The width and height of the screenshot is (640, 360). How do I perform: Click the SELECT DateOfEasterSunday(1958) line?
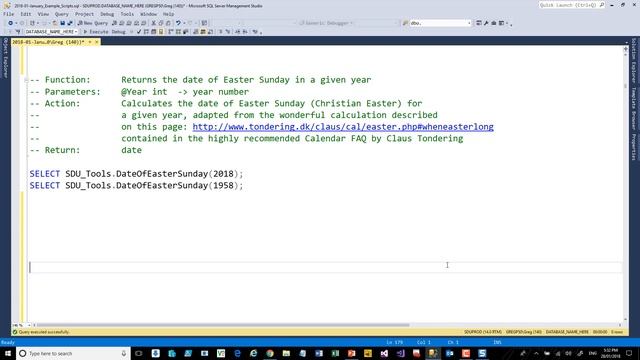point(136,186)
